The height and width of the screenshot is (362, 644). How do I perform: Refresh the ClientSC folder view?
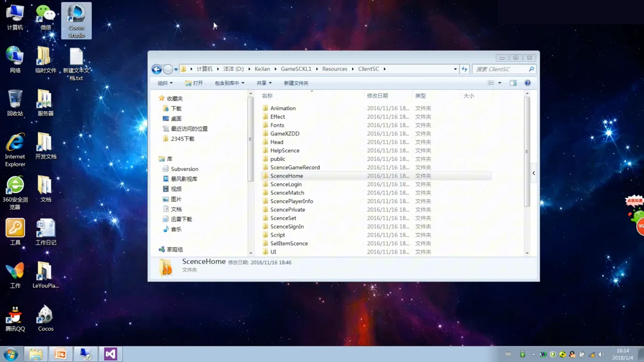(464, 69)
